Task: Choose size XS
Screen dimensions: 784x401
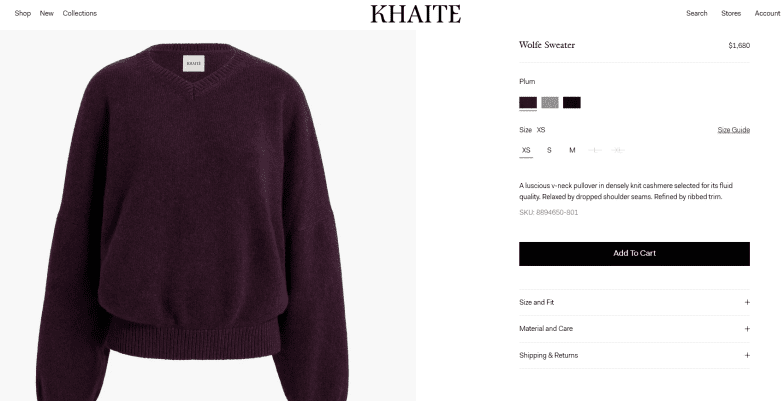Action: pos(526,150)
